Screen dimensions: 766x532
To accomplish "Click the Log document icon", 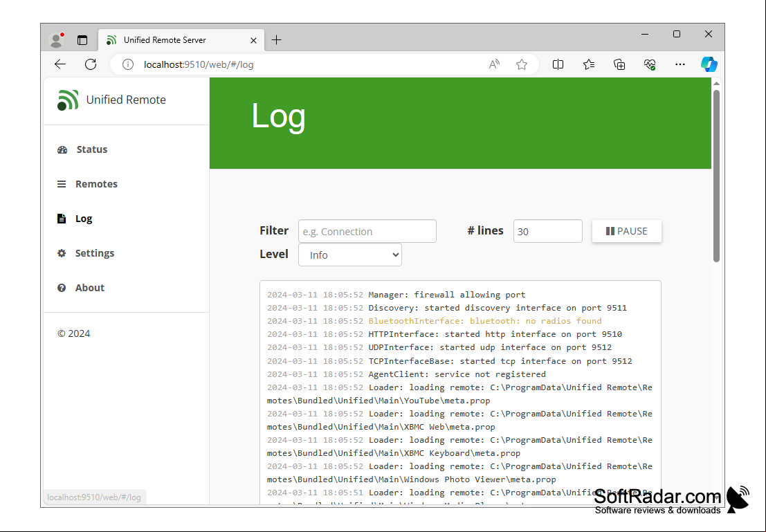I will click(62, 219).
